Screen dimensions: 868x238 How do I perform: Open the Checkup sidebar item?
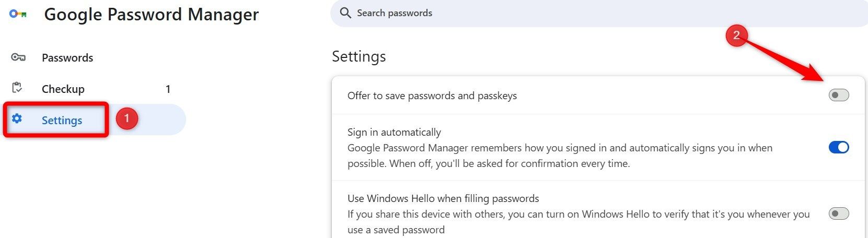click(x=63, y=89)
